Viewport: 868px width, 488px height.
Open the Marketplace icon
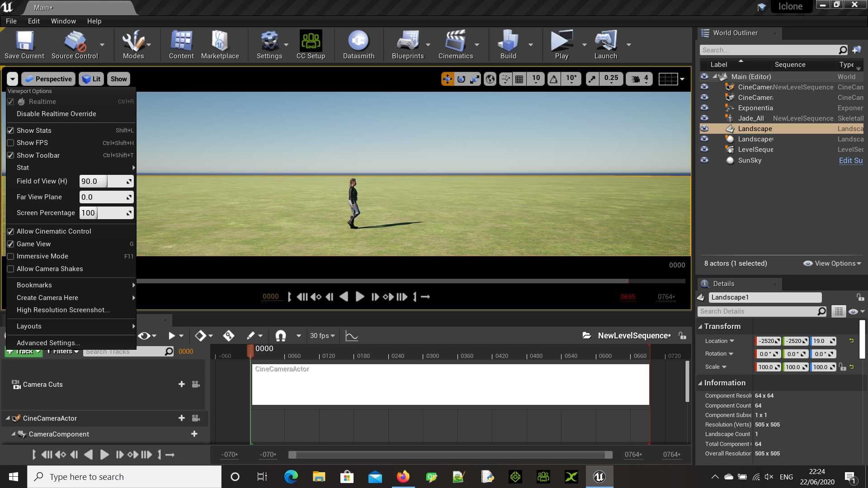(220, 45)
